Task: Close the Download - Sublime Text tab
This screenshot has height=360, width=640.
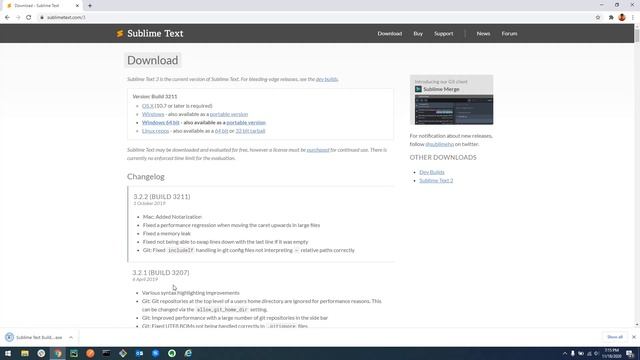Action: coord(77,6)
